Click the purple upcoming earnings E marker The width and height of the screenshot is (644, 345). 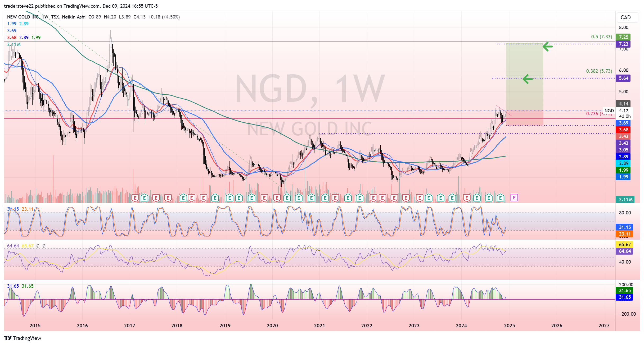[x=514, y=197]
